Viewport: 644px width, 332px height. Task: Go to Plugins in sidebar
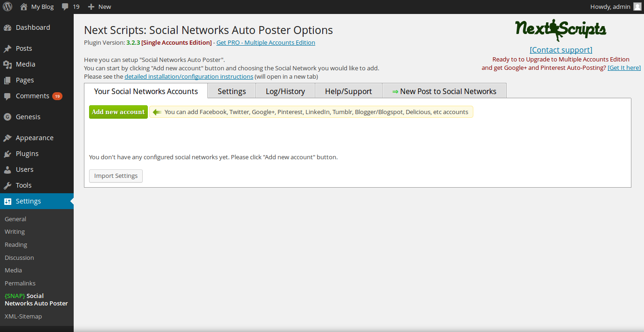[x=27, y=154]
